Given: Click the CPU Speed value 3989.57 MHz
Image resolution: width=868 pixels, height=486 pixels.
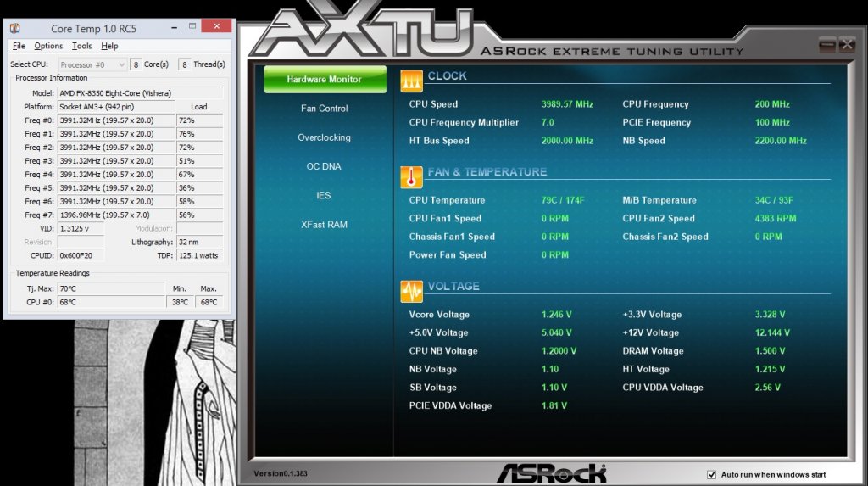Looking at the screenshot, I should [567, 104].
